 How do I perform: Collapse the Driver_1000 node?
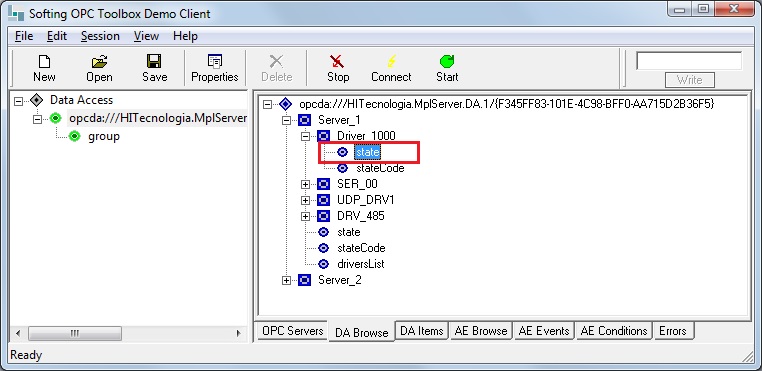point(305,136)
